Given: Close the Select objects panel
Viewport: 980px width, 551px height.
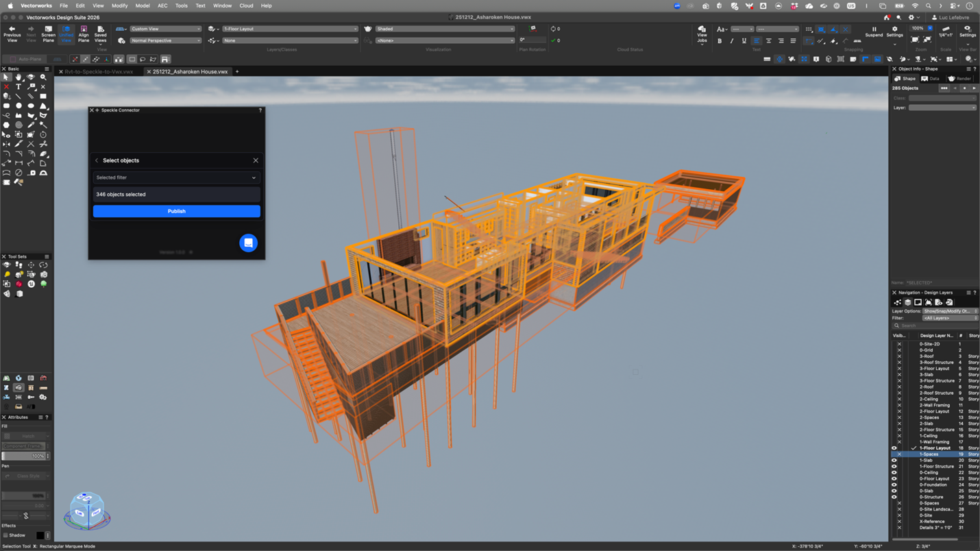Looking at the screenshot, I should coord(256,160).
